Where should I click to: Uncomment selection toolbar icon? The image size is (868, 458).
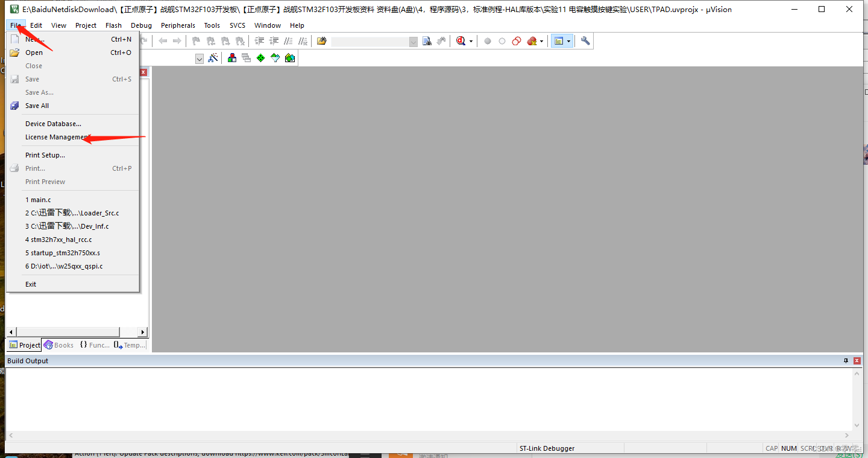[x=303, y=41]
